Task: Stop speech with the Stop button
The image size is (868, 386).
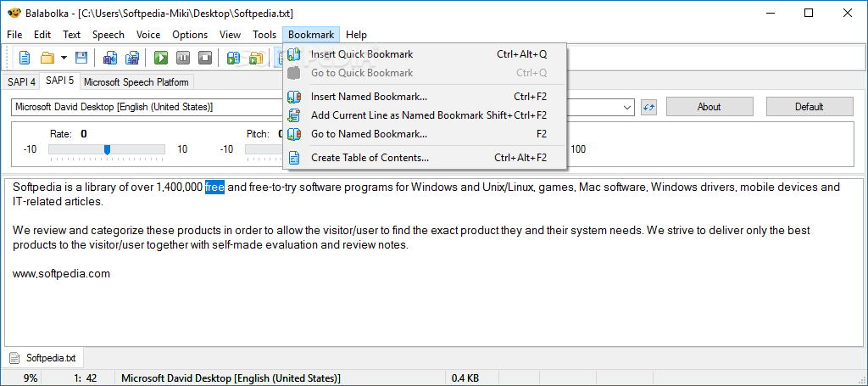Action: 205,57
